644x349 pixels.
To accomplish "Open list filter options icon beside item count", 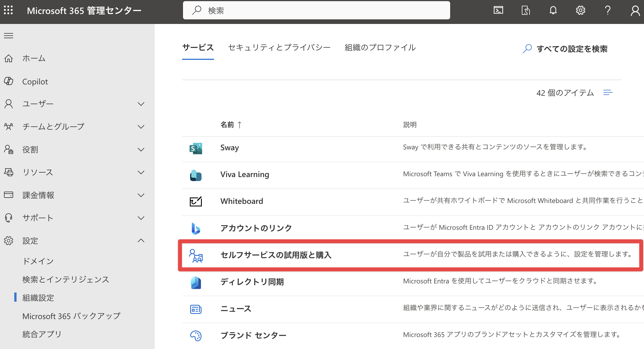I will point(608,93).
